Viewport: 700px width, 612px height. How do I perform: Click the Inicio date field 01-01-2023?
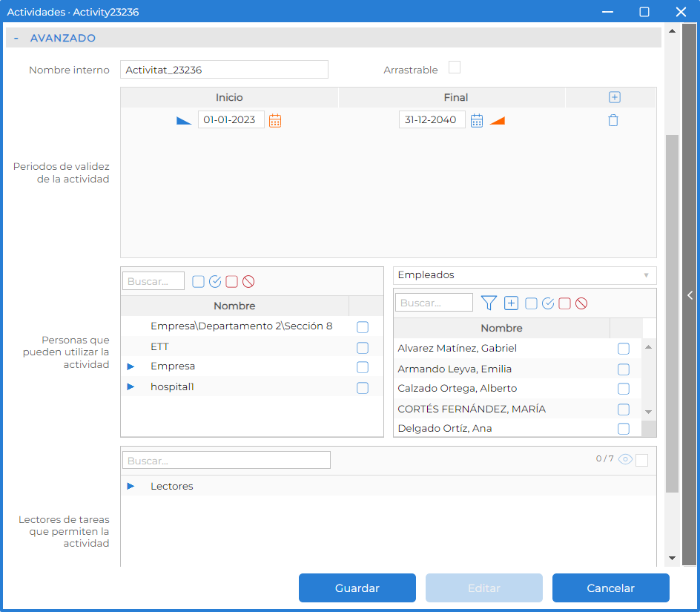click(231, 119)
